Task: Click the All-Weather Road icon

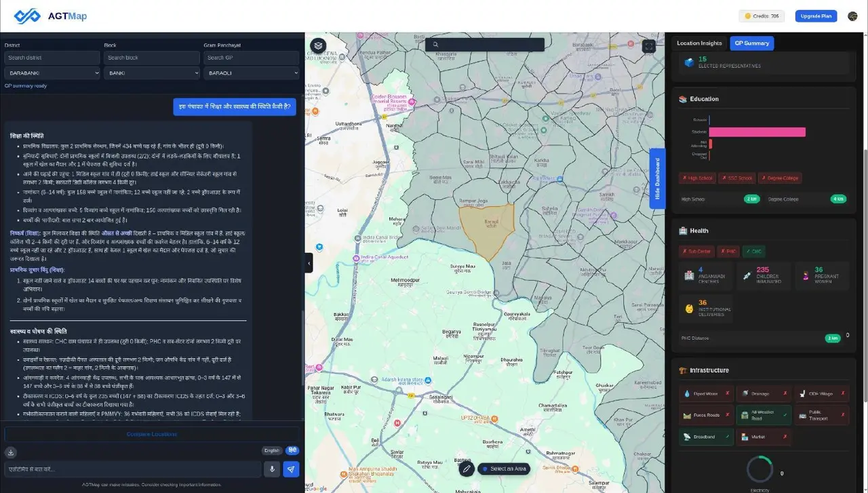Action: pos(745,415)
